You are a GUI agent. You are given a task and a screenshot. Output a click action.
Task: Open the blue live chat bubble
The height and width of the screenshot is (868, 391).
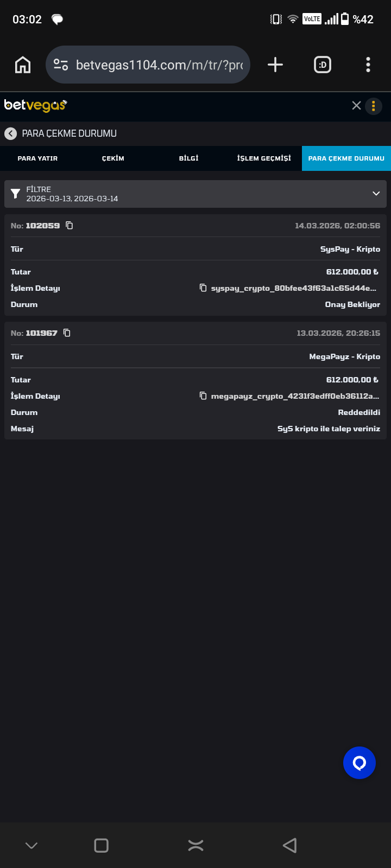point(359,763)
